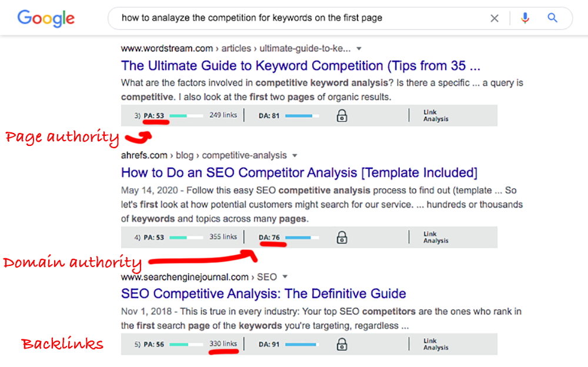Submit search with the magnifying glass icon
Image resolution: width=588 pixels, height=367 pixels.
tap(552, 18)
